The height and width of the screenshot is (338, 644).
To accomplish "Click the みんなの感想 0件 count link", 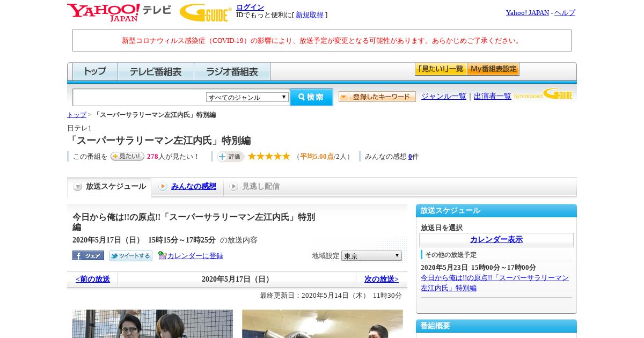I will click(x=410, y=157).
